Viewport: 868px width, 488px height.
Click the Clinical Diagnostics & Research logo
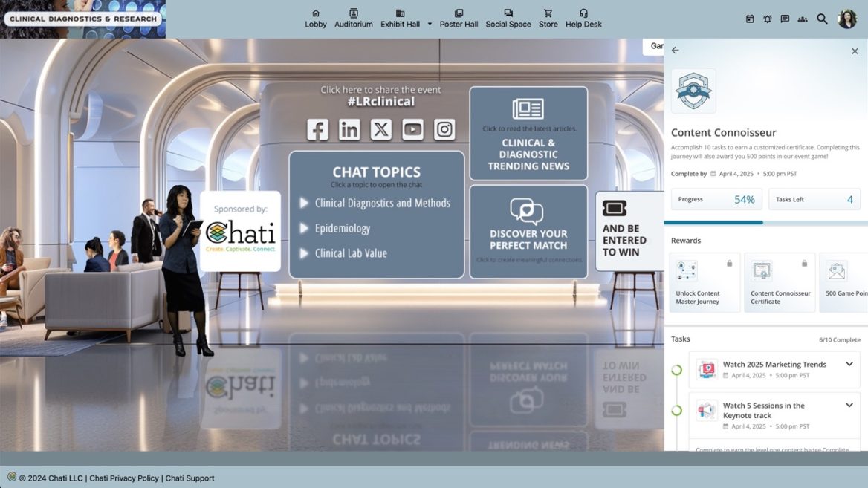coord(83,19)
